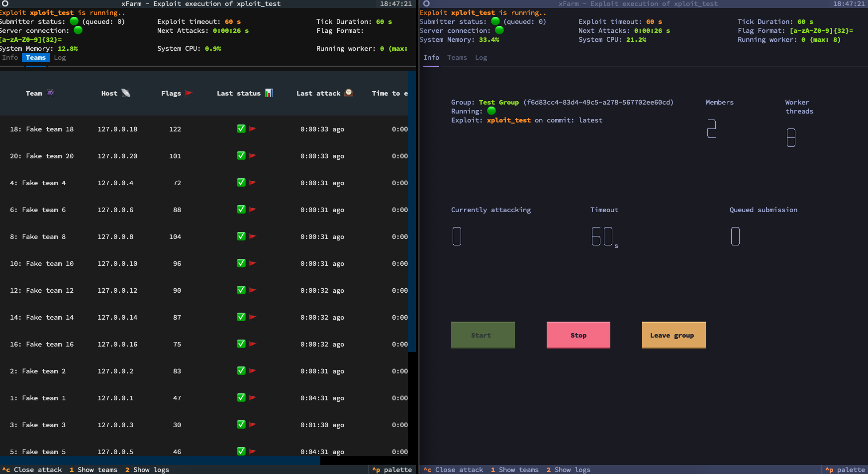Switch to the Log tab
The height and width of the screenshot is (474, 868).
click(60, 57)
